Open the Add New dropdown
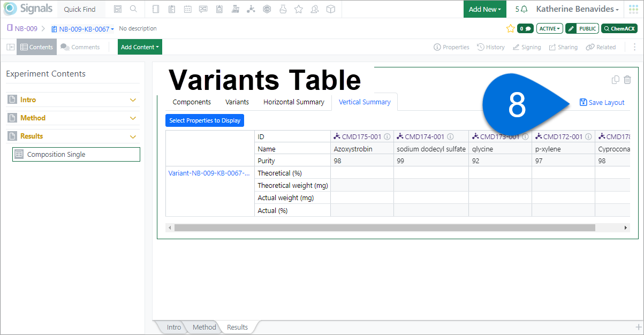 click(x=485, y=9)
